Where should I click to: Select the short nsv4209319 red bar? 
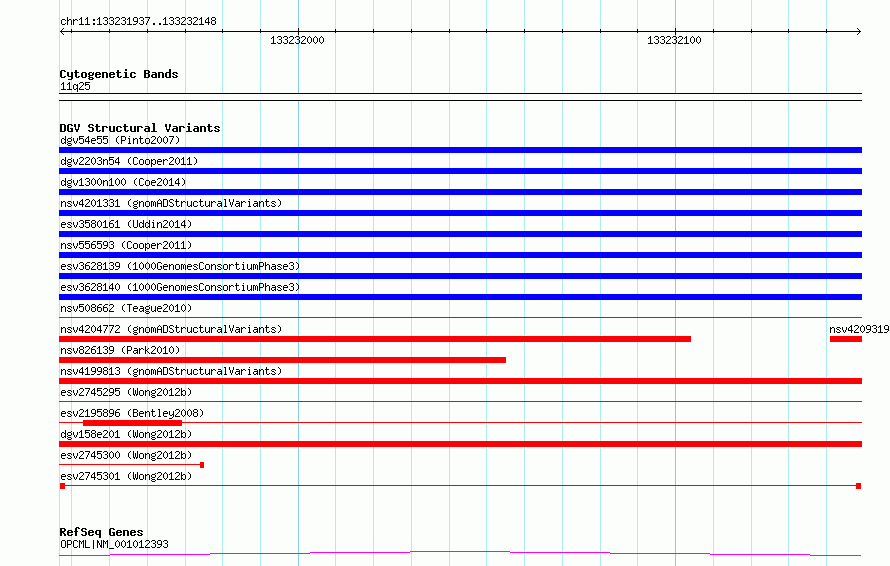[846, 339]
